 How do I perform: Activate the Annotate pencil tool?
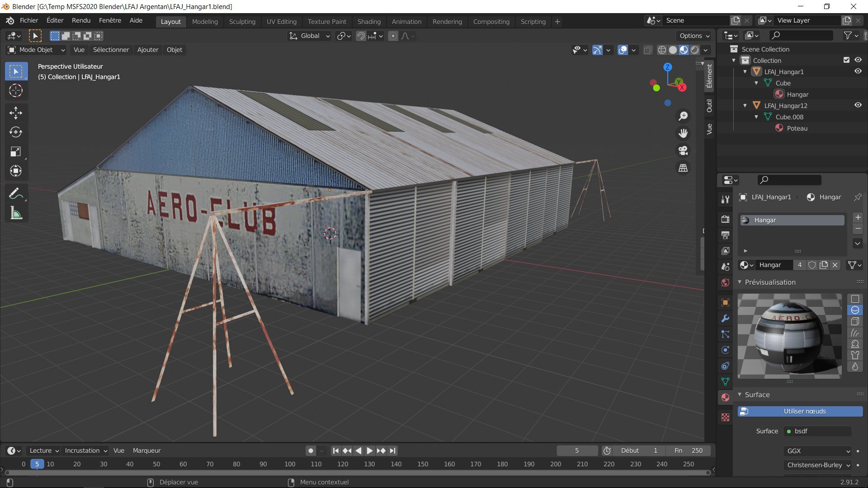(x=16, y=194)
